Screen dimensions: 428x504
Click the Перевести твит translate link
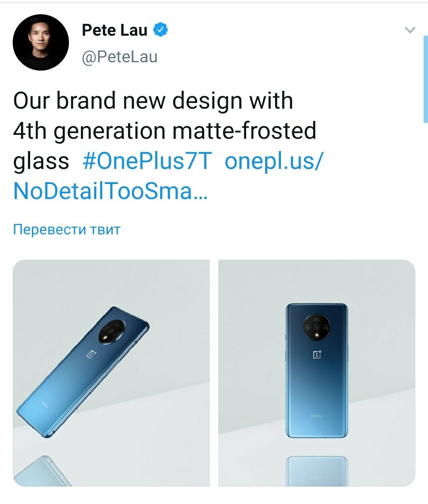click(x=67, y=229)
